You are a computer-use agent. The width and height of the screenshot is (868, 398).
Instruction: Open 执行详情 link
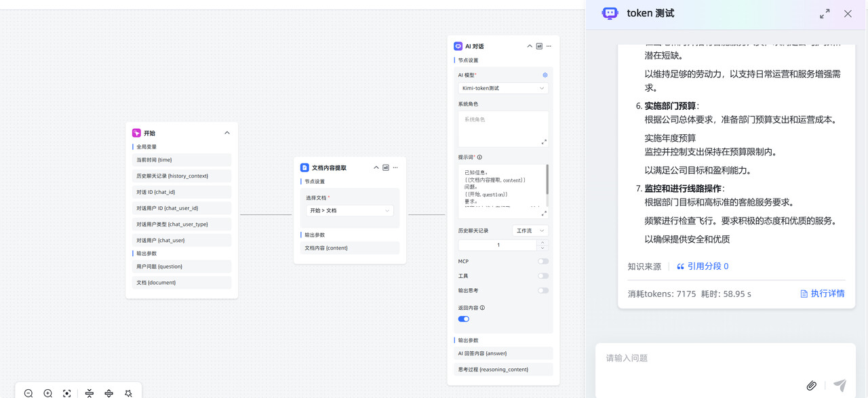[x=822, y=294]
